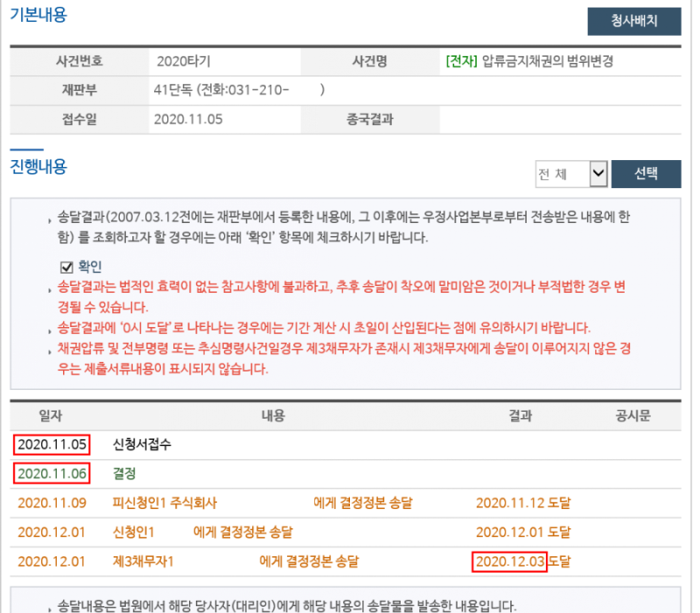Click the 종국결과 label cell
This screenshot has height=613, width=700.
point(370,119)
